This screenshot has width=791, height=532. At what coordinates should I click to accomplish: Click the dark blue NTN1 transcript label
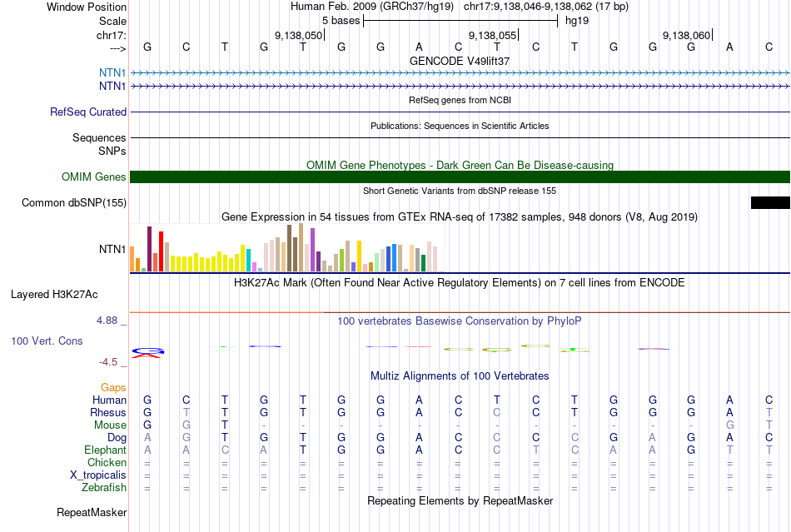click(112, 87)
